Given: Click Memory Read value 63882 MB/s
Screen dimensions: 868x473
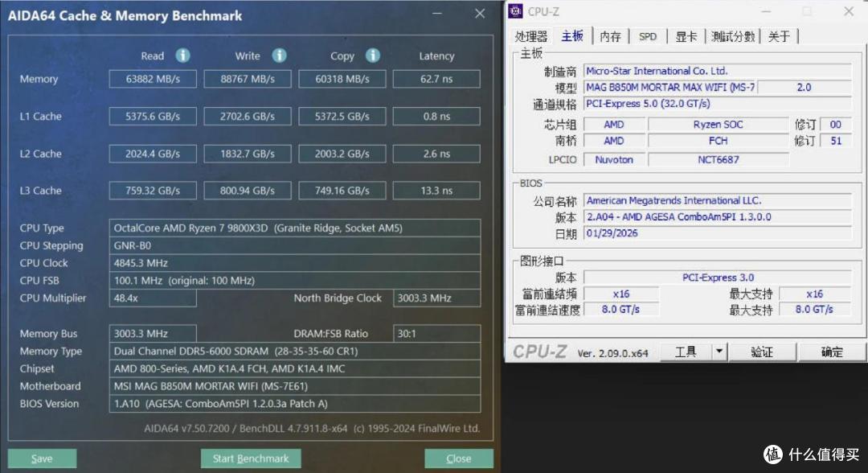Looking at the screenshot, I should tap(153, 79).
